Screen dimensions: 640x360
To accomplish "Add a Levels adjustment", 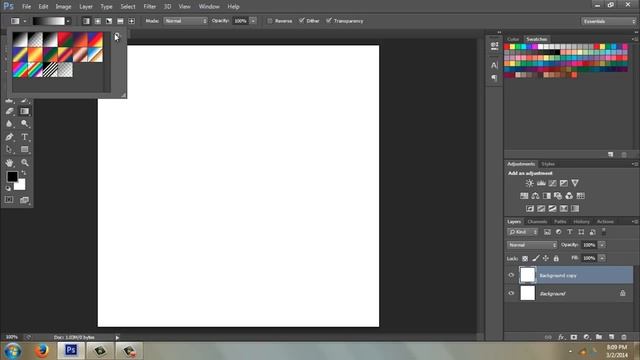I will click(x=541, y=183).
